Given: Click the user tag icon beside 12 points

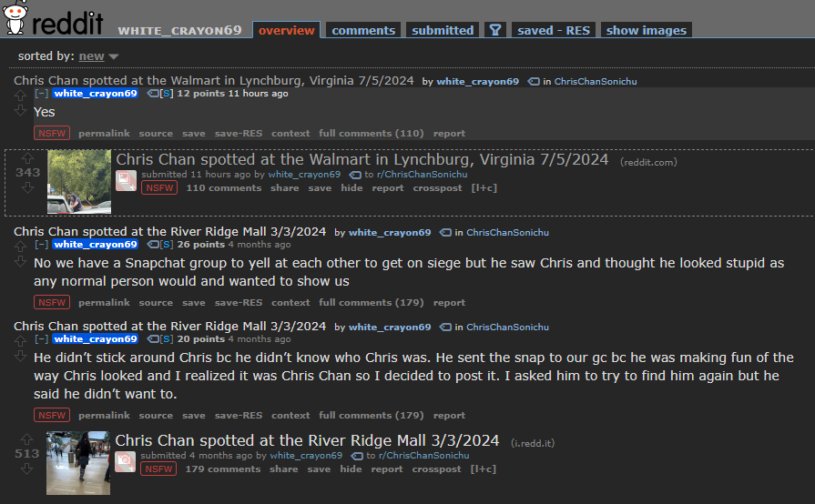Looking at the screenshot, I should point(153,94).
